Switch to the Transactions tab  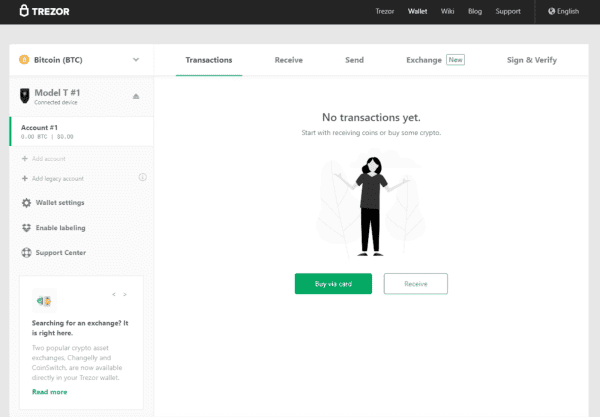[x=209, y=60]
